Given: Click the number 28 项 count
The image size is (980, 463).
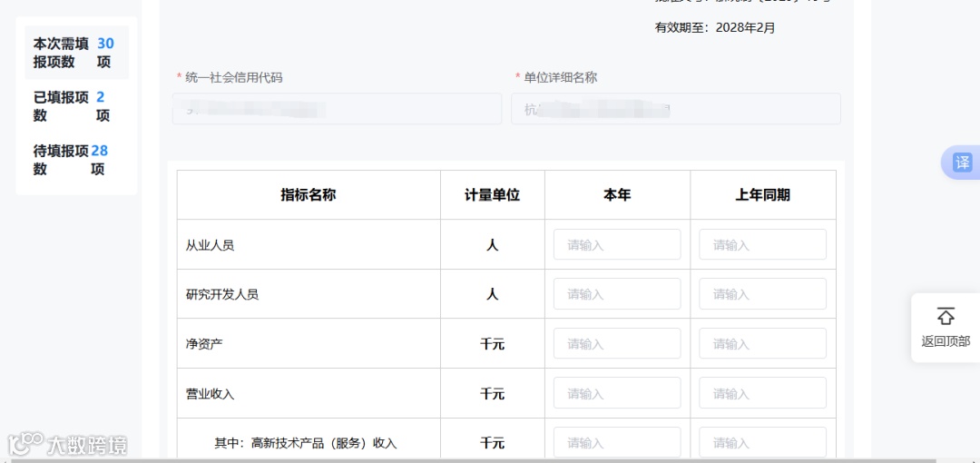Looking at the screenshot, I should (x=100, y=160).
